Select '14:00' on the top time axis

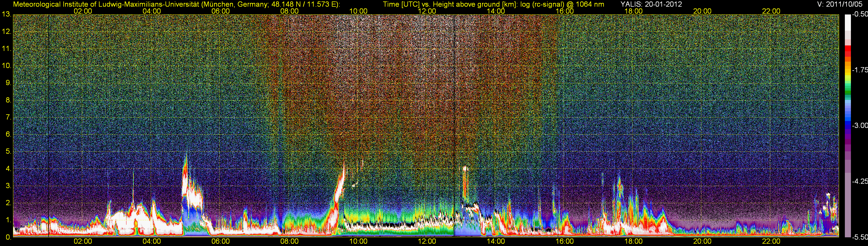[x=496, y=11]
